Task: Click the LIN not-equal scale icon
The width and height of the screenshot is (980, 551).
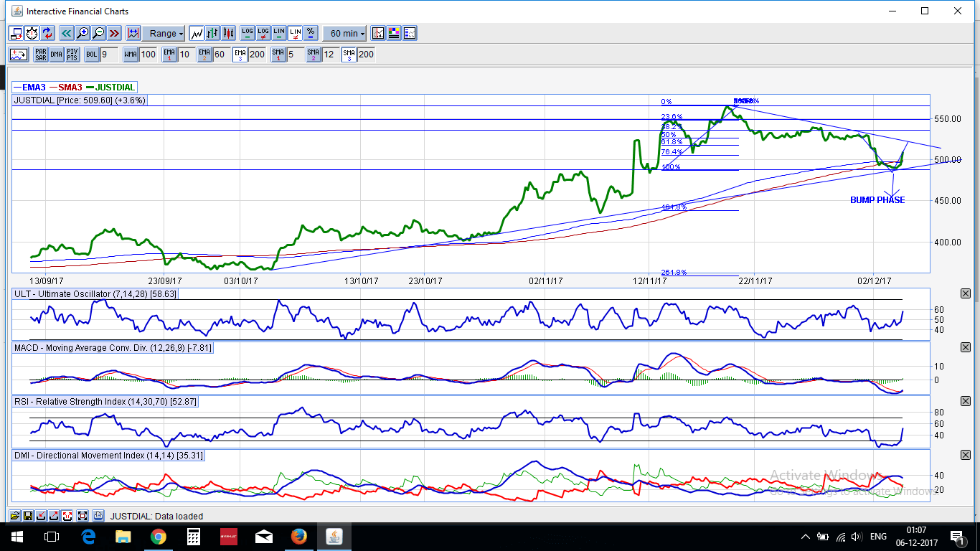Action: (x=295, y=34)
